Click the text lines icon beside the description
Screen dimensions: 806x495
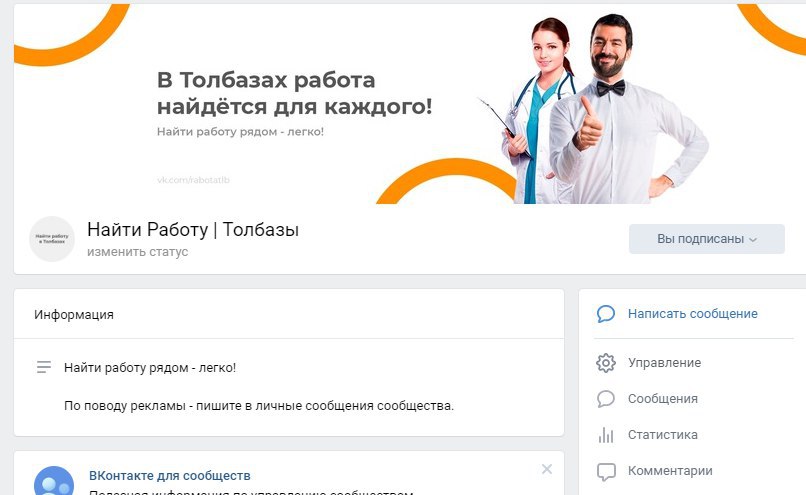[x=44, y=367]
